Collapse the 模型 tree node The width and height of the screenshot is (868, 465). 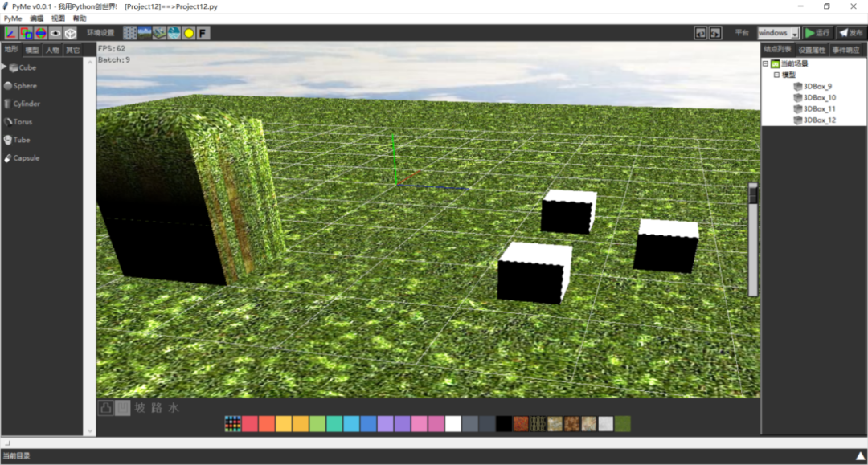(776, 75)
